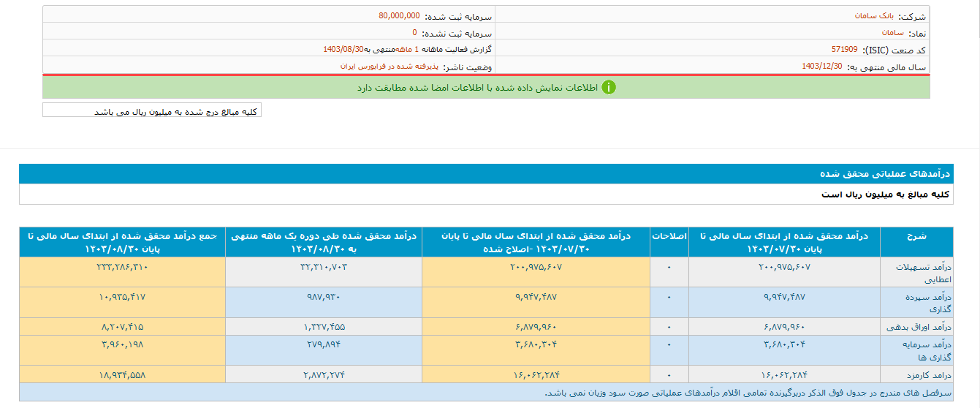The image size is (980, 408).
Task: Click the اصلاحات column header
Action: [x=669, y=236]
